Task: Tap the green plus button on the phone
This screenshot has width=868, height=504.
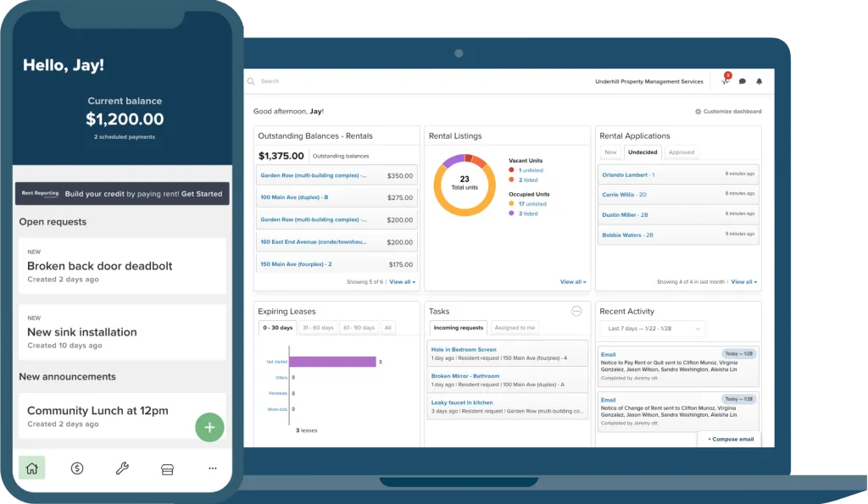Action: (209, 427)
